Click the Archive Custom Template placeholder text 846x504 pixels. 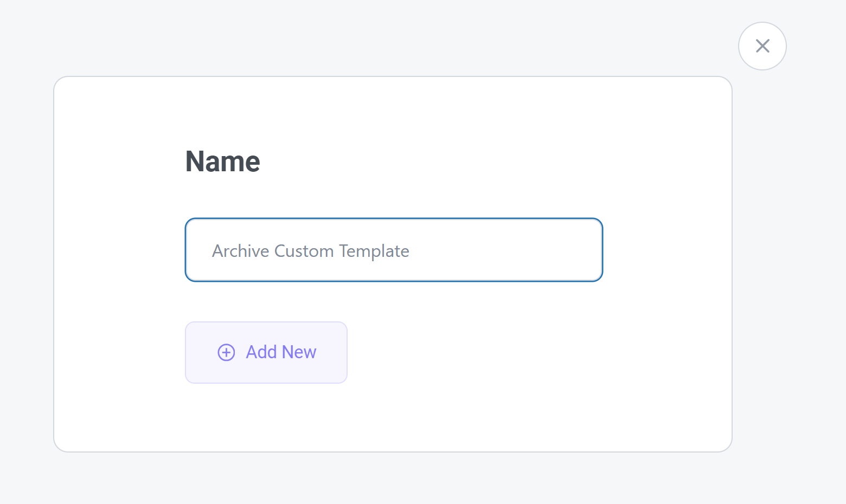[x=310, y=251]
